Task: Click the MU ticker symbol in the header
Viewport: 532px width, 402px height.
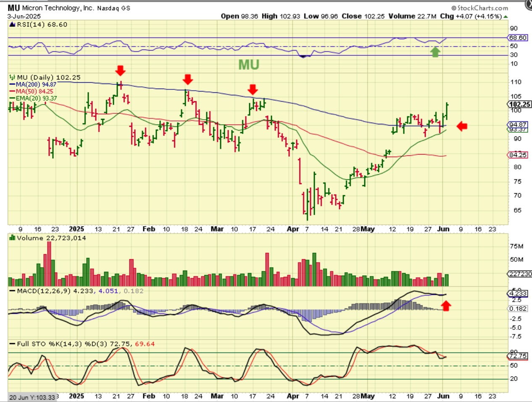Action: [13, 8]
